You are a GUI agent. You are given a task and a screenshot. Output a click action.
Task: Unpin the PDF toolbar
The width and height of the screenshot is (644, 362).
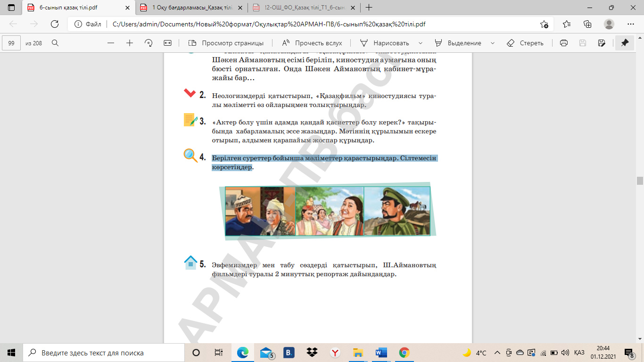coord(625,43)
